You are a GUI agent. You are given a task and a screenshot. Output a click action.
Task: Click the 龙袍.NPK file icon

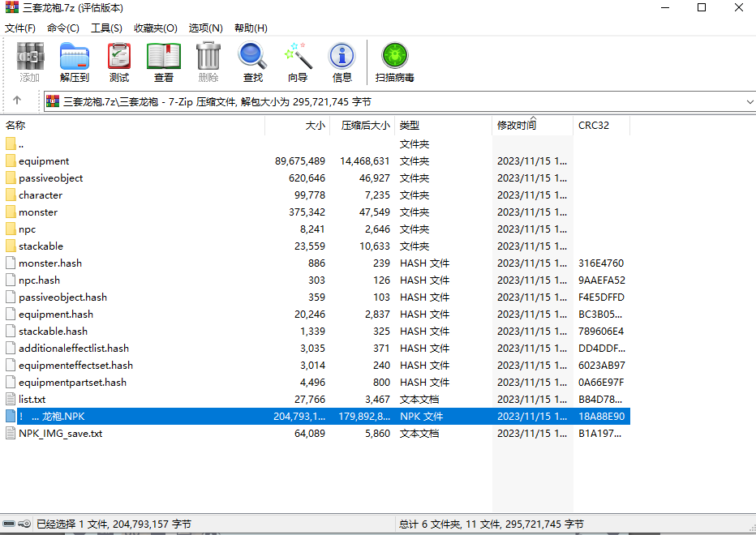11,416
